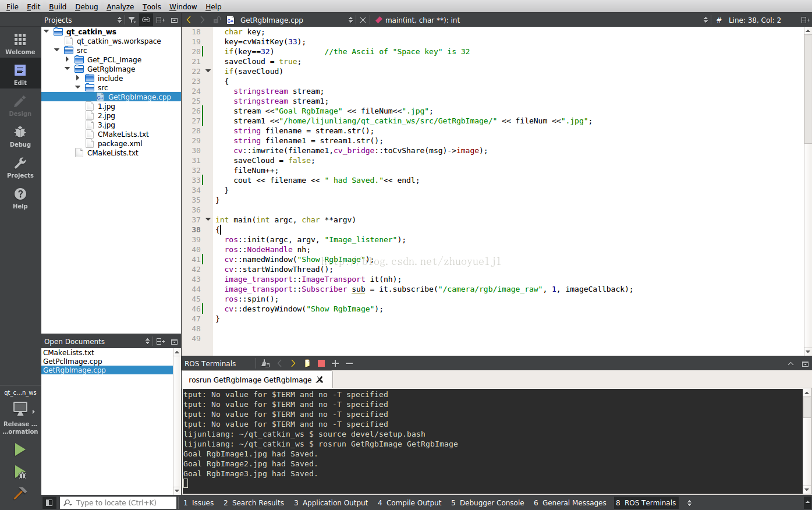The height and width of the screenshot is (510, 812).
Task: Open the Welcome mode
Action: click(x=20, y=44)
